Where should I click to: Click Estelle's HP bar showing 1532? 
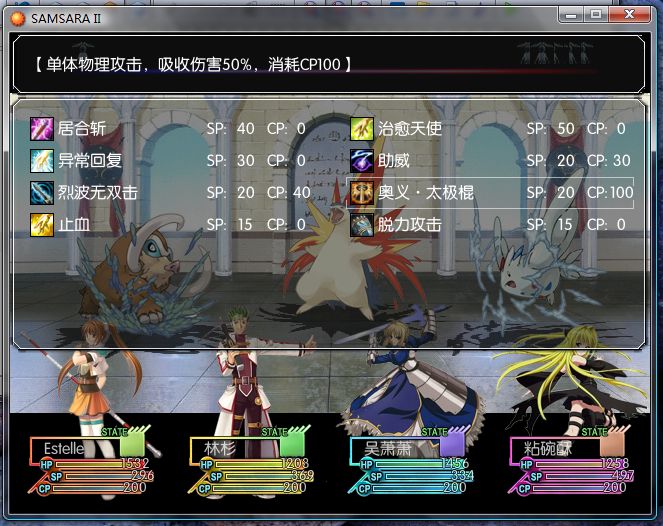click(101, 464)
